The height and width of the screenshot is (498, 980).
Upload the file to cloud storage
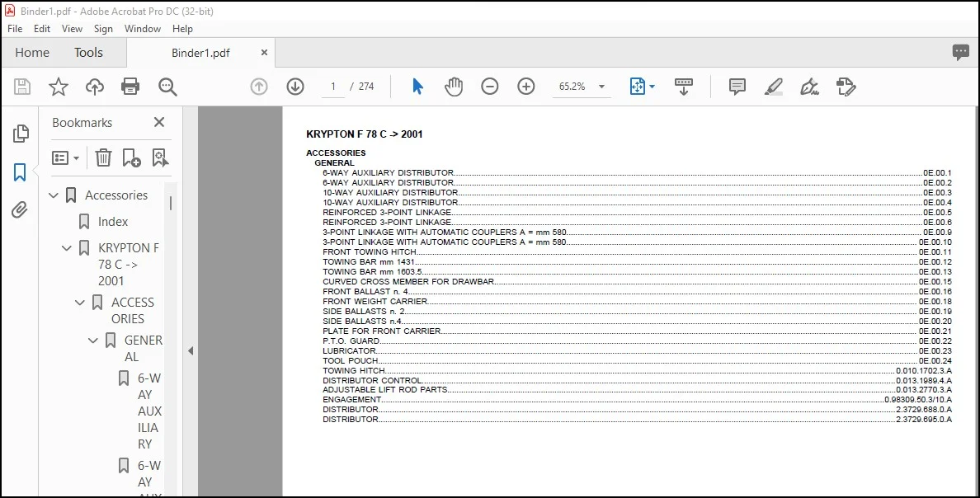pyautogui.click(x=94, y=87)
